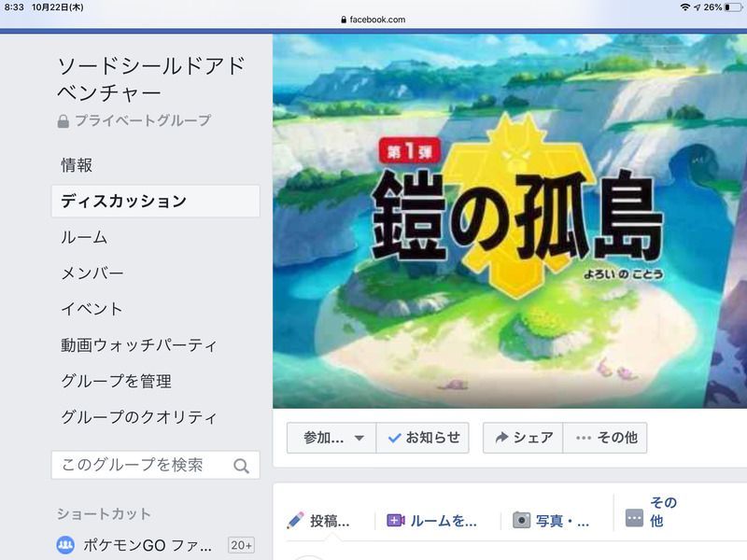Open the その他 composer options
The height and width of the screenshot is (560, 747).
click(651, 512)
